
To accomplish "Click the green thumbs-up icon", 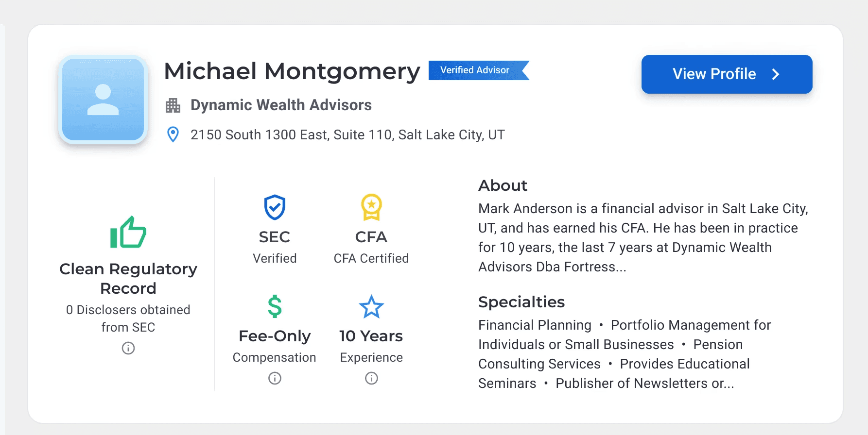I will point(128,233).
